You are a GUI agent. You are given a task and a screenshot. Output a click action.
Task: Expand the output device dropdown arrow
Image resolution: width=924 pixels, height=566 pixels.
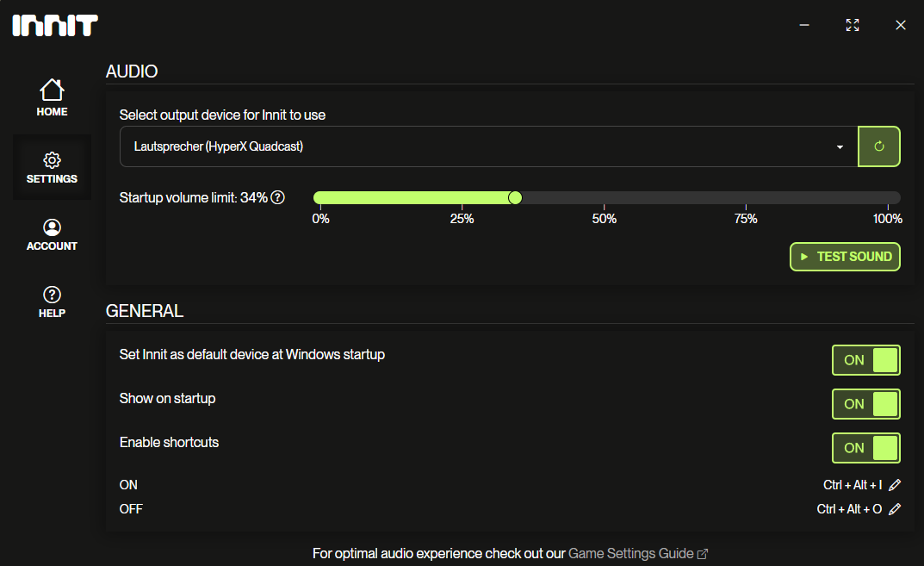point(840,146)
